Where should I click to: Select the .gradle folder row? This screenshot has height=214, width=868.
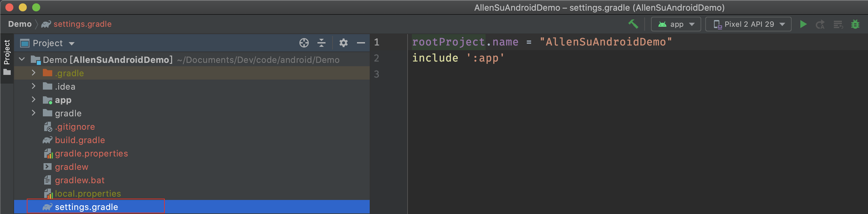192,73
